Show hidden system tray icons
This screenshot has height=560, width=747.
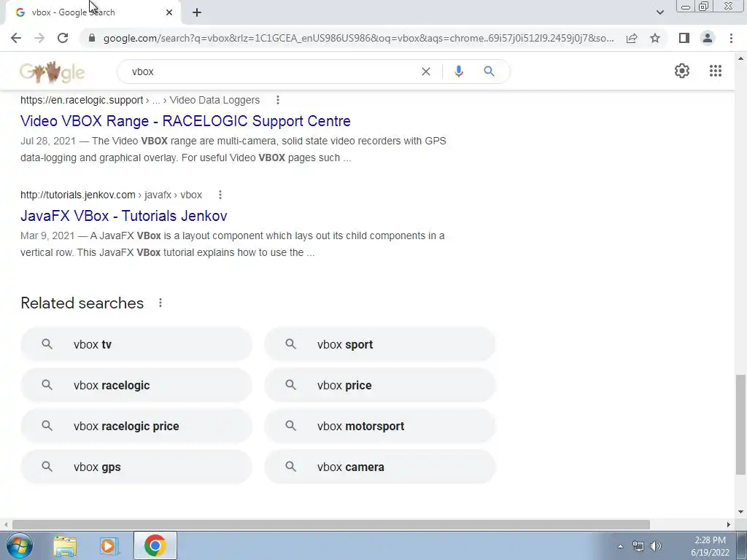pos(620,546)
